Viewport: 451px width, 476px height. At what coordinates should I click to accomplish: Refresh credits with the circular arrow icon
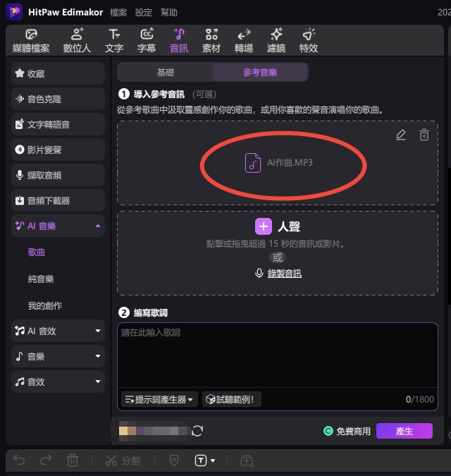coord(197,431)
